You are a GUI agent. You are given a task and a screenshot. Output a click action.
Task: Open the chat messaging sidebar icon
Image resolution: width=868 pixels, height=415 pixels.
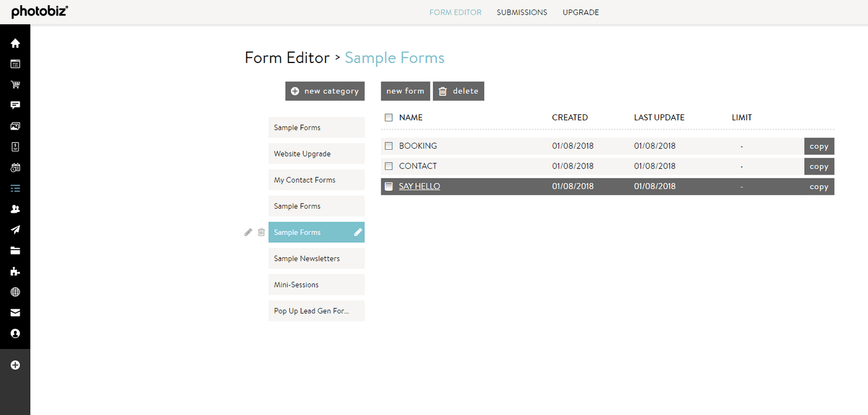[15, 105]
